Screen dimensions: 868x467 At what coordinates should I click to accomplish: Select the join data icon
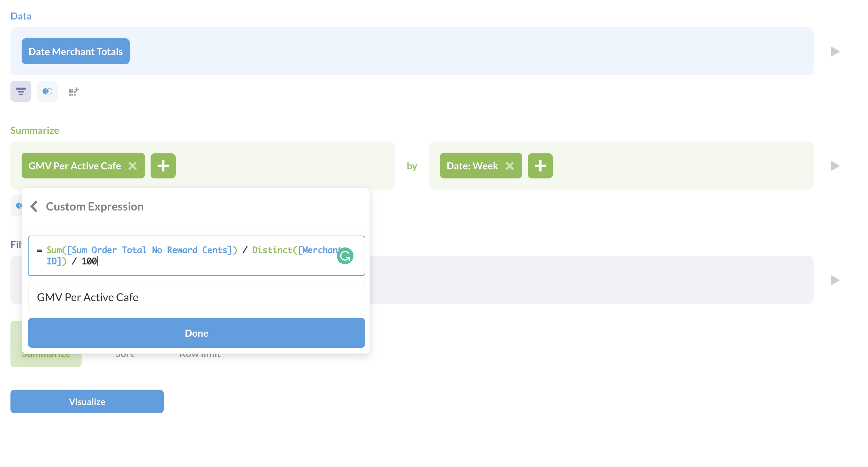[47, 91]
